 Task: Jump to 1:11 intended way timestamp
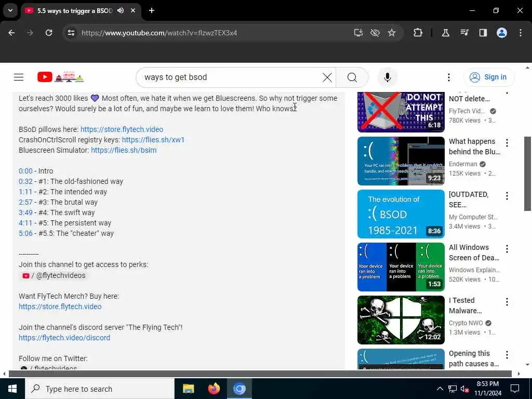(25, 192)
